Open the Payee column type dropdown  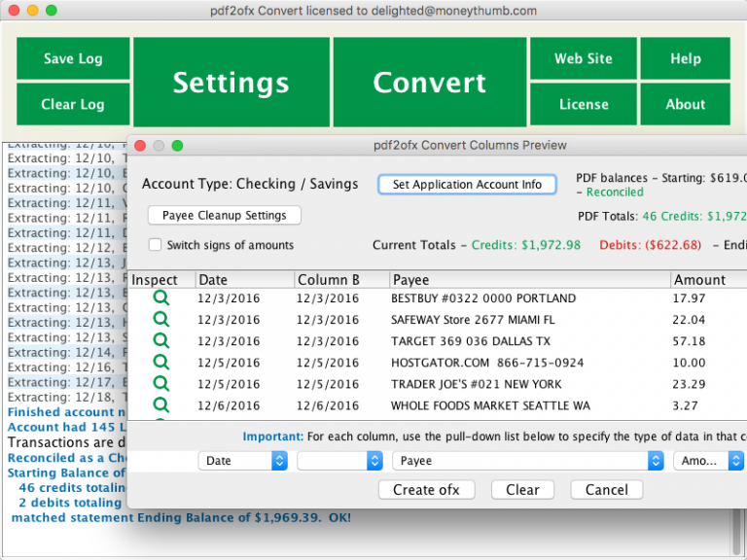coord(528,461)
